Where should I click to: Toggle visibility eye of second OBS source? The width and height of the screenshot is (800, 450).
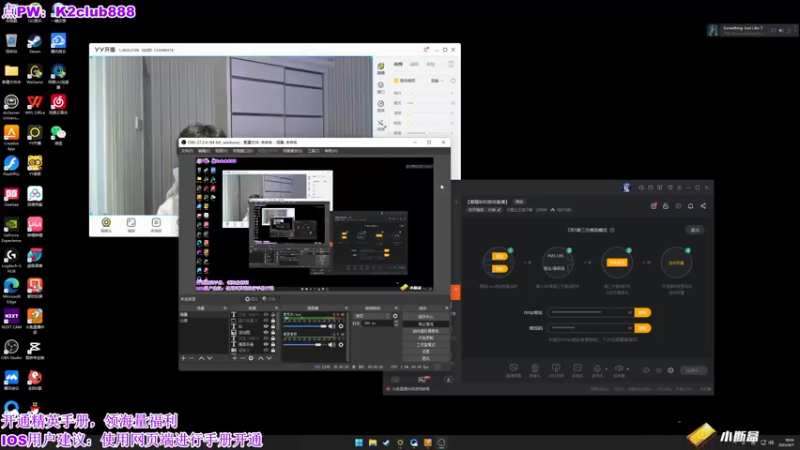266,320
